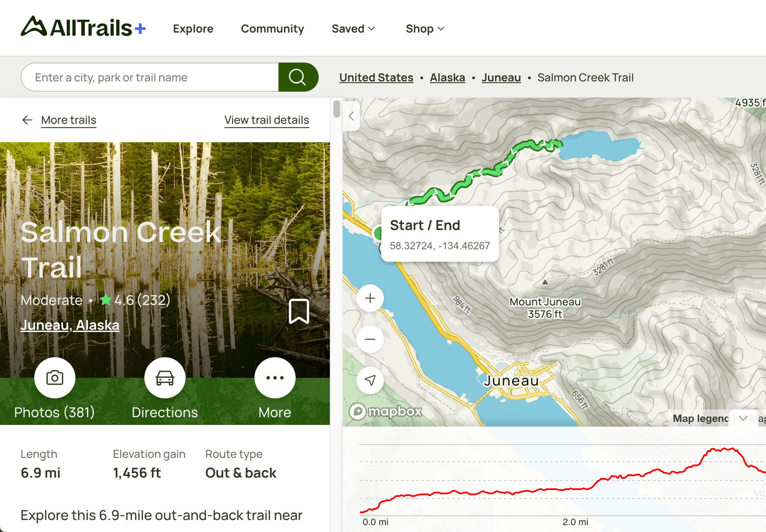Expand the Map legend chevron
Screen dimensions: 766x532
(x=743, y=418)
